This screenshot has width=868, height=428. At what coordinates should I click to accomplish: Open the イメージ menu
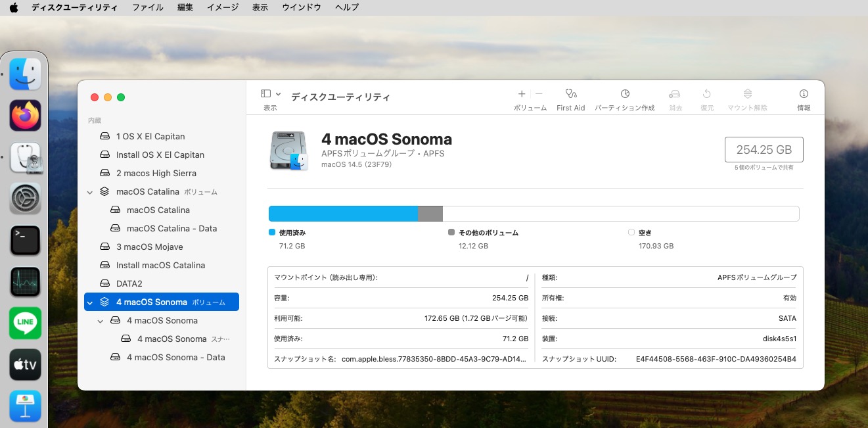(223, 7)
